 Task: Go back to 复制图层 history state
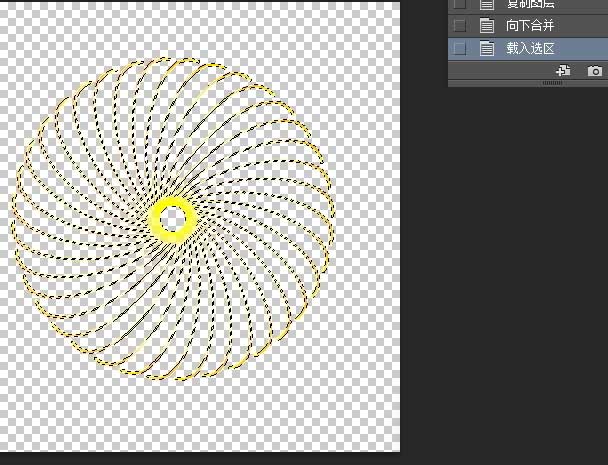(530, 4)
